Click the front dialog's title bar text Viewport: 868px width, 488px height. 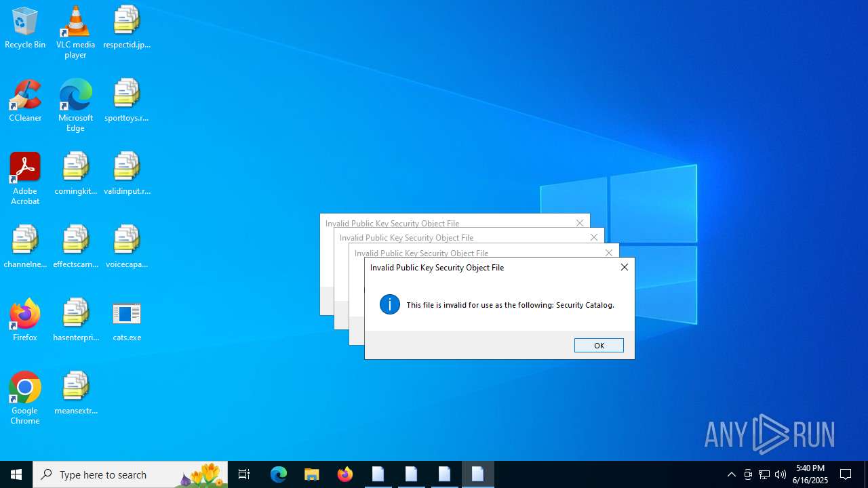point(437,268)
